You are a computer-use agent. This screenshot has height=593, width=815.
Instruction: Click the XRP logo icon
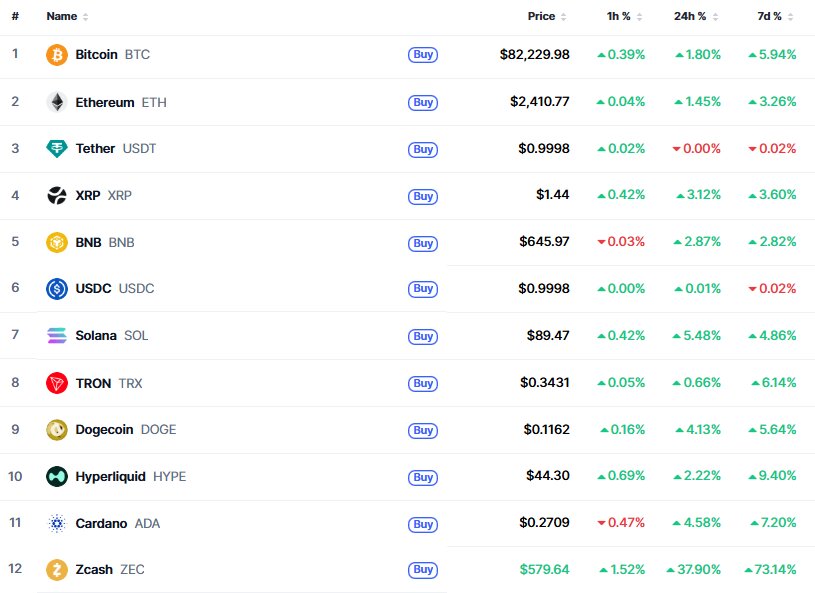pos(57,195)
